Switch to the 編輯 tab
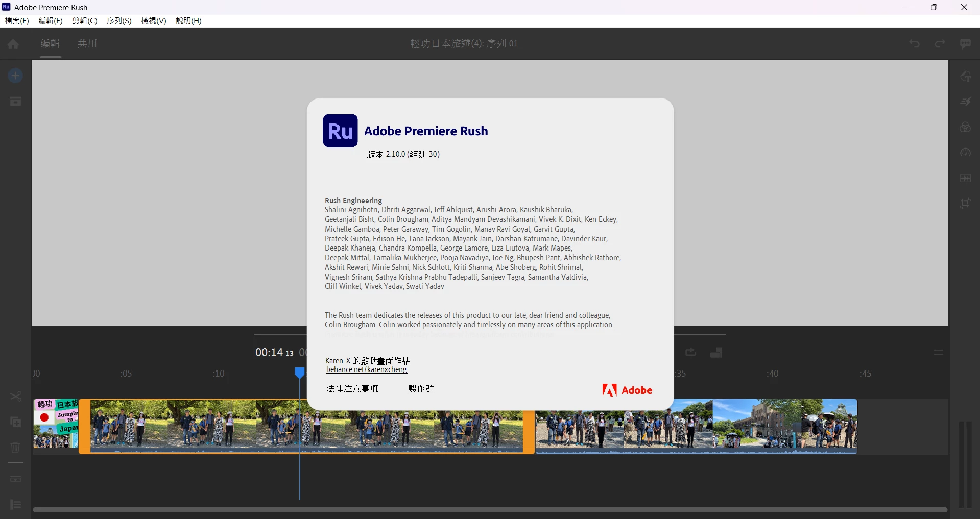Screen dimensions: 980x519 pyautogui.click(x=51, y=44)
